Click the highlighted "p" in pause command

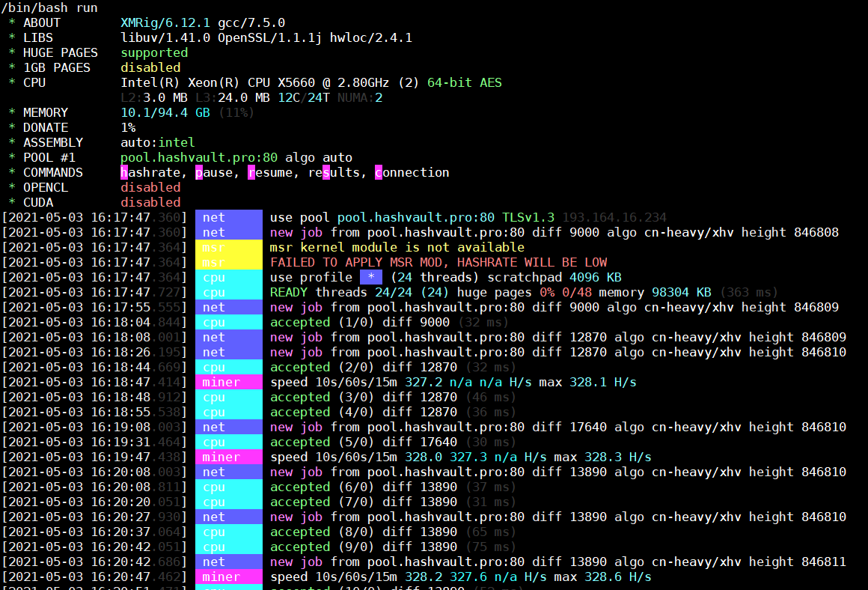pyautogui.click(x=199, y=172)
